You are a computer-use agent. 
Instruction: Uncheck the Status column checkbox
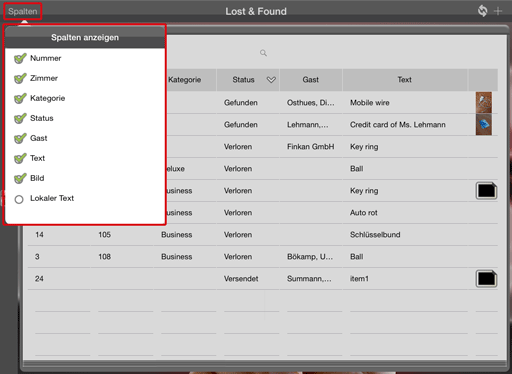click(x=20, y=118)
